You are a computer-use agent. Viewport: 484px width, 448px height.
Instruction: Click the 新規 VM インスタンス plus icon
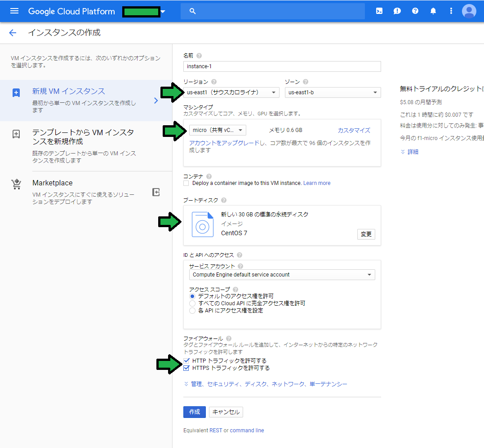pos(16,92)
